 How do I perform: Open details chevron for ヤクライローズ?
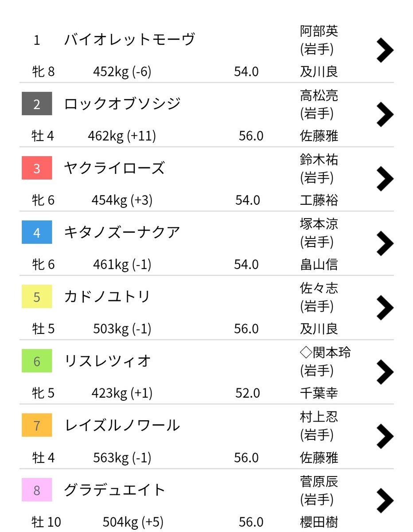coord(385,179)
